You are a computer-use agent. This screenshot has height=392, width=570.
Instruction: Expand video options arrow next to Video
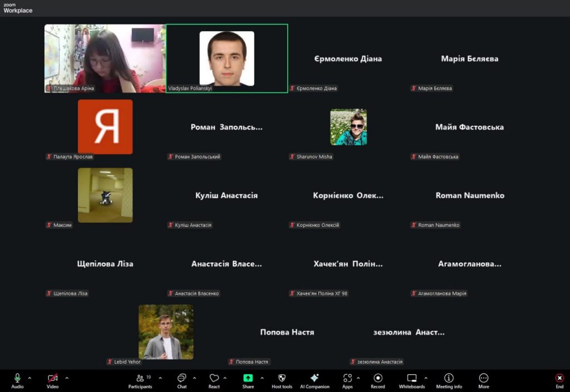pyautogui.click(x=67, y=378)
